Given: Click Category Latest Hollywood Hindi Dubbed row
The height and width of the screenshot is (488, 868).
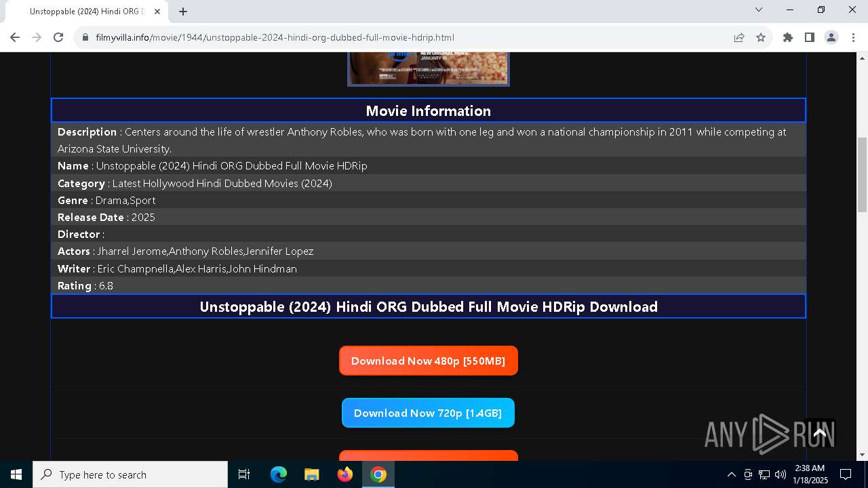Looking at the screenshot, I should [x=429, y=183].
